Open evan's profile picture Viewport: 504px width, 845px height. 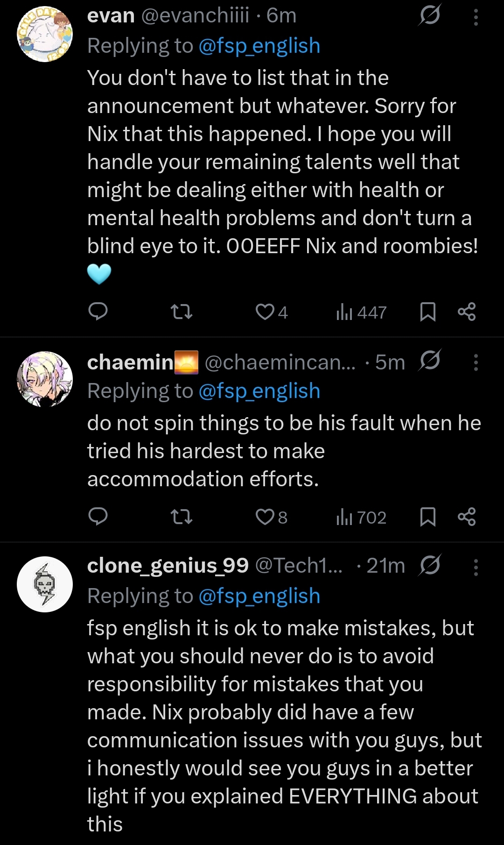pyautogui.click(x=45, y=34)
